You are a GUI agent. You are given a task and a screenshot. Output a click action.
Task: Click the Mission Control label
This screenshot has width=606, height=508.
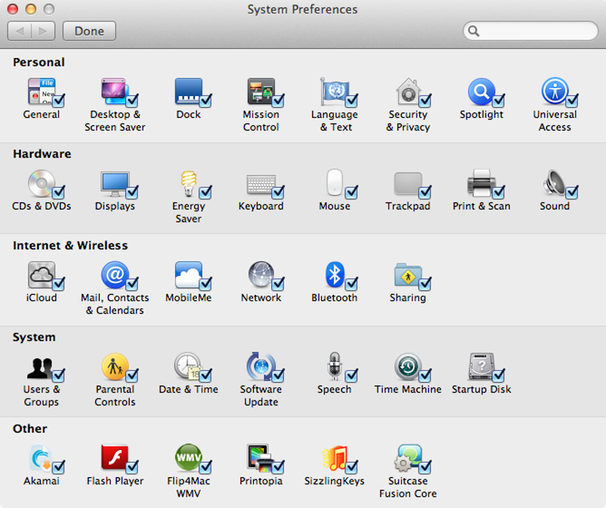click(x=261, y=121)
